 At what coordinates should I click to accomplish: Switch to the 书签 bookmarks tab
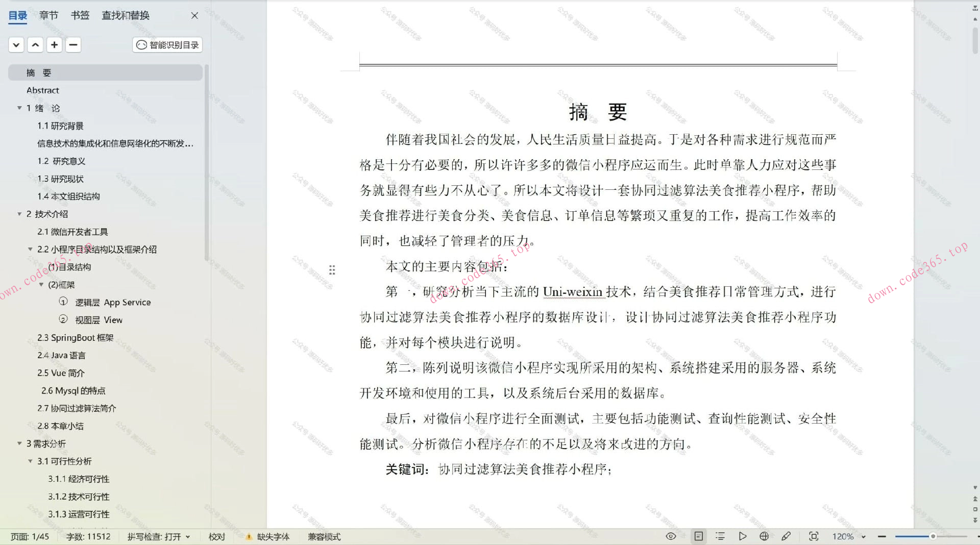80,15
